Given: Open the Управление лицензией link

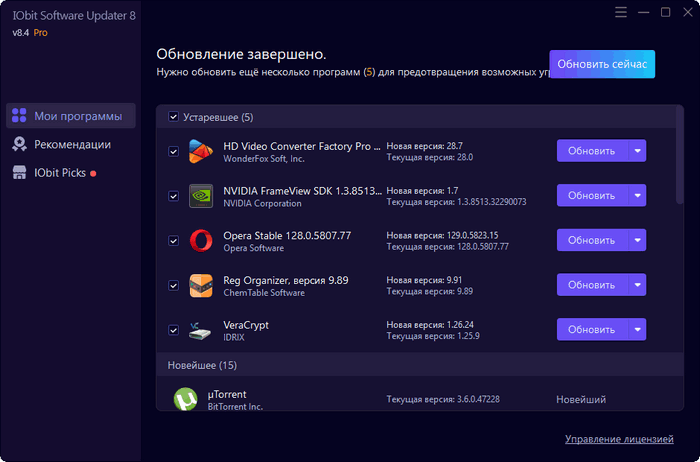Looking at the screenshot, I should 619,439.
